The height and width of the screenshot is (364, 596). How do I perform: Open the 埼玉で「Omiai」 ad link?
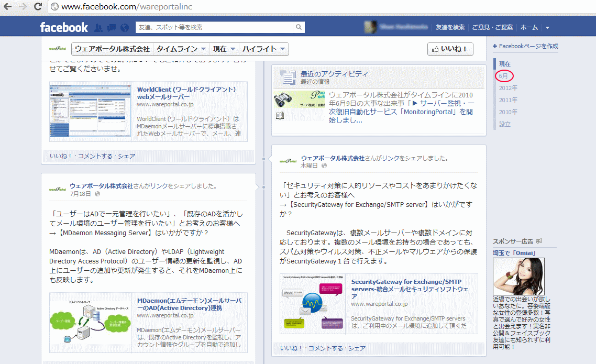pyautogui.click(x=514, y=253)
